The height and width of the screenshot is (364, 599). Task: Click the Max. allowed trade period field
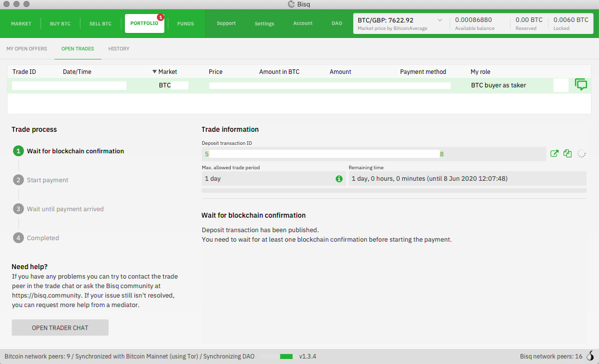click(274, 178)
